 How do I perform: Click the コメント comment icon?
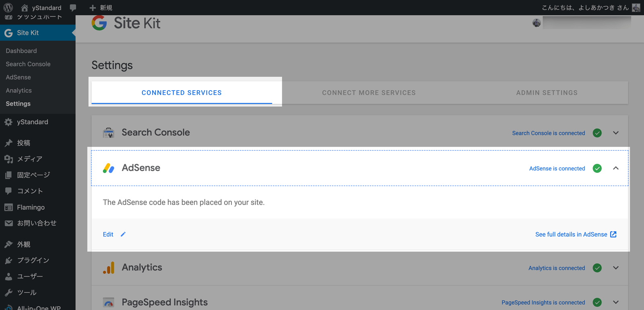point(8,191)
